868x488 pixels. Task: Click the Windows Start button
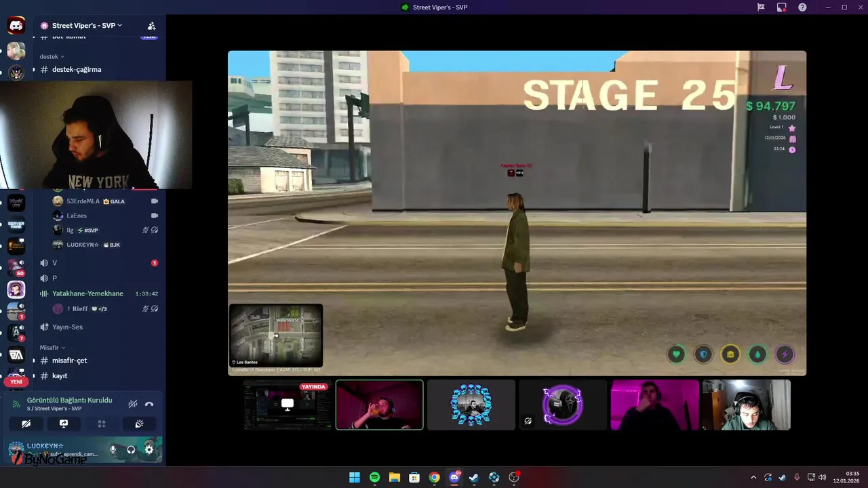point(355,477)
